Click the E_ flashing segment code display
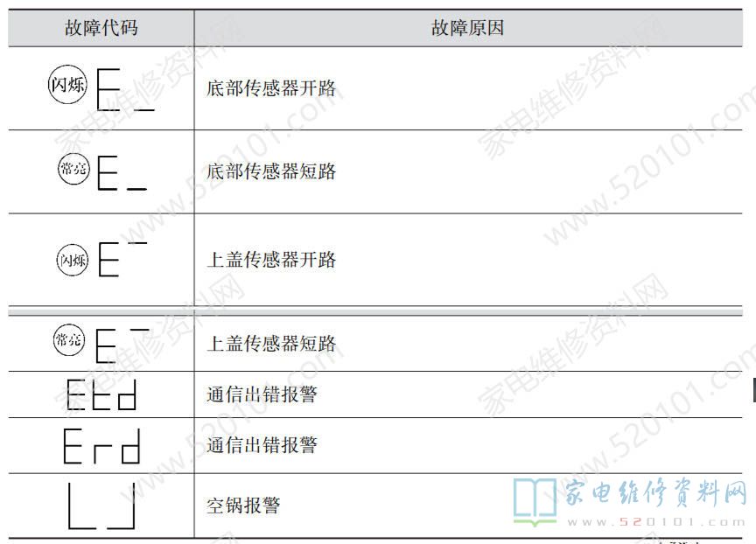The width and height of the screenshot is (756, 544). pos(126,90)
